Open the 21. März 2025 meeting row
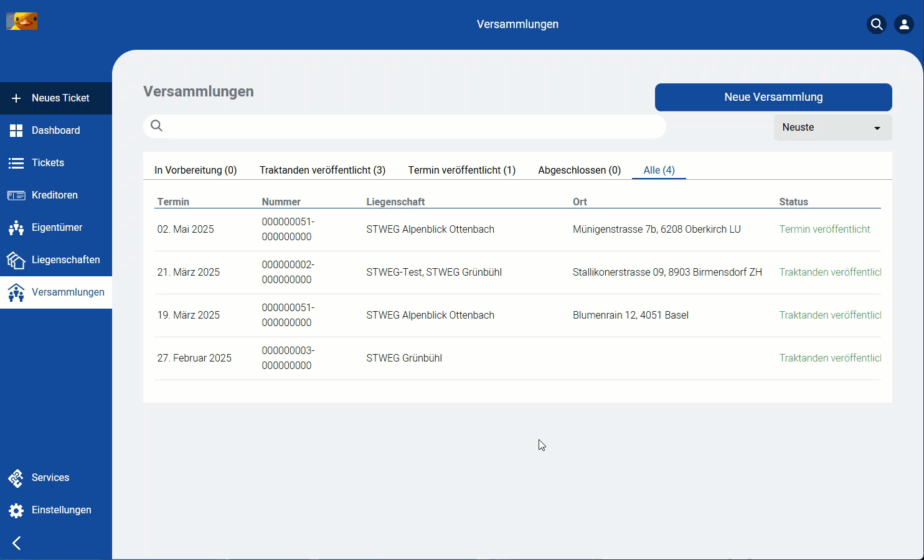The height and width of the screenshot is (560, 924). [x=517, y=273]
